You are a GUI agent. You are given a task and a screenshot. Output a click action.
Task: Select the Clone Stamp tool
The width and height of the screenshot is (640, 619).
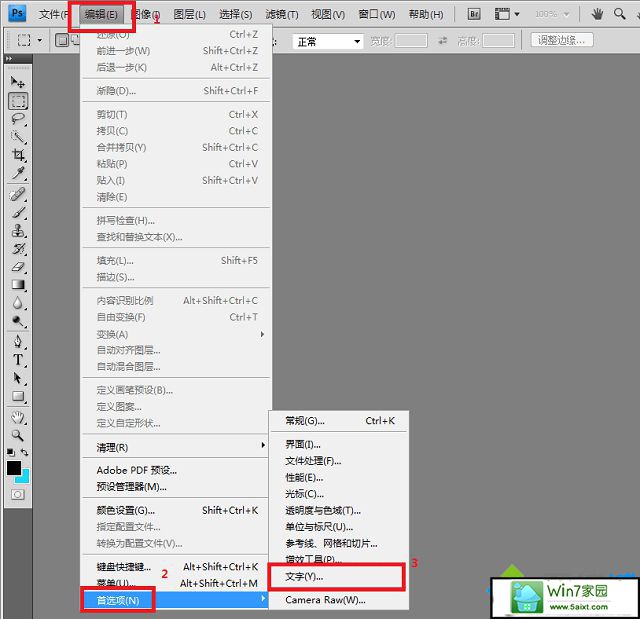18,231
